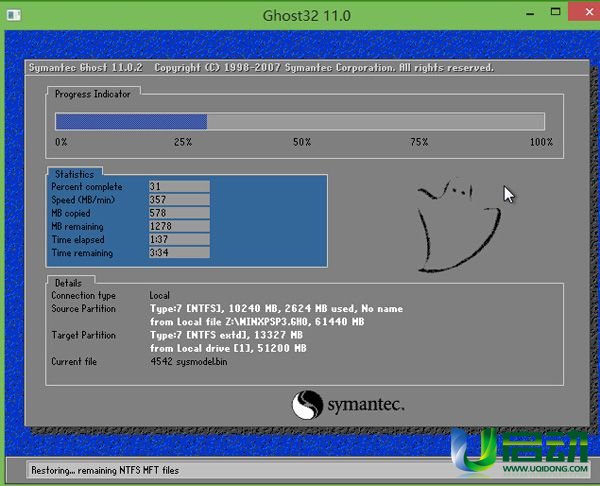This screenshot has width=600, height=486.
Task: Click the current file 4542 sysmodel.bin
Action: [189, 361]
